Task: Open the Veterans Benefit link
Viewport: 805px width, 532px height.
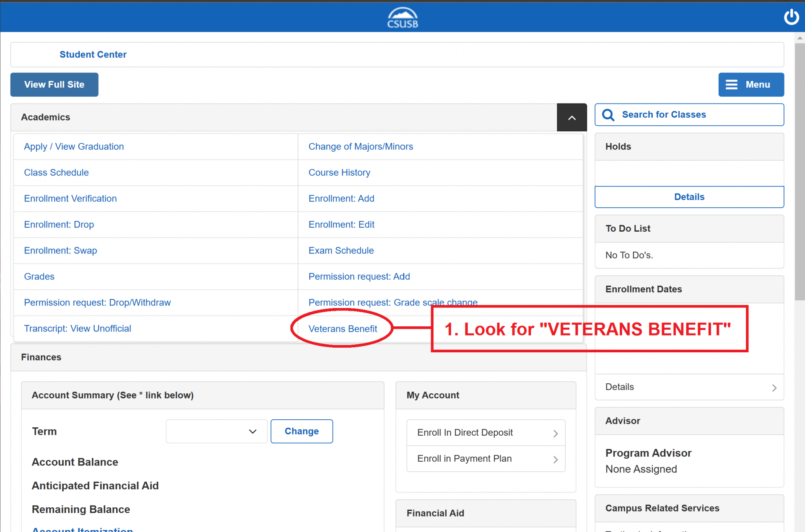Action: (x=343, y=329)
